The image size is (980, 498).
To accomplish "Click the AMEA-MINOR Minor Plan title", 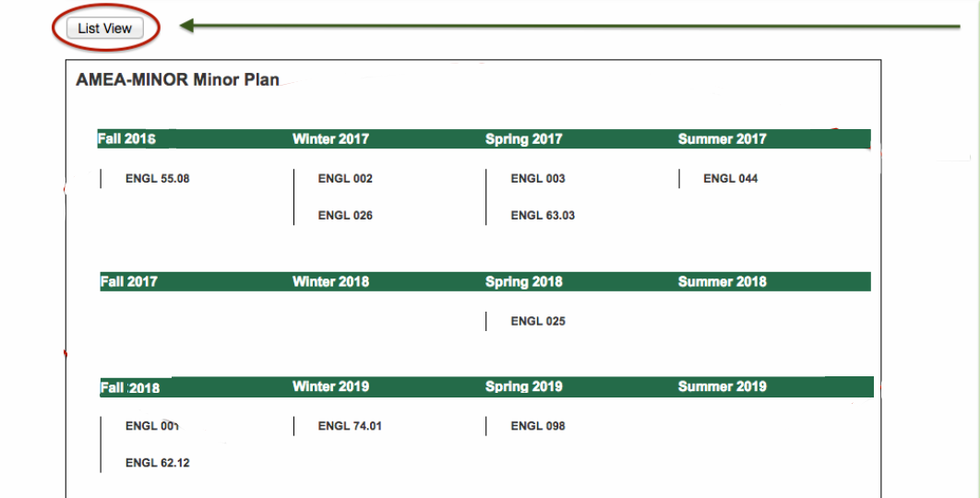I will coord(177,80).
